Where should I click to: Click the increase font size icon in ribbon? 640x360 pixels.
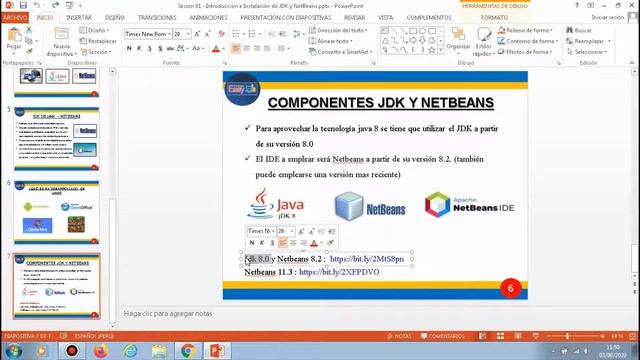pos(197,34)
